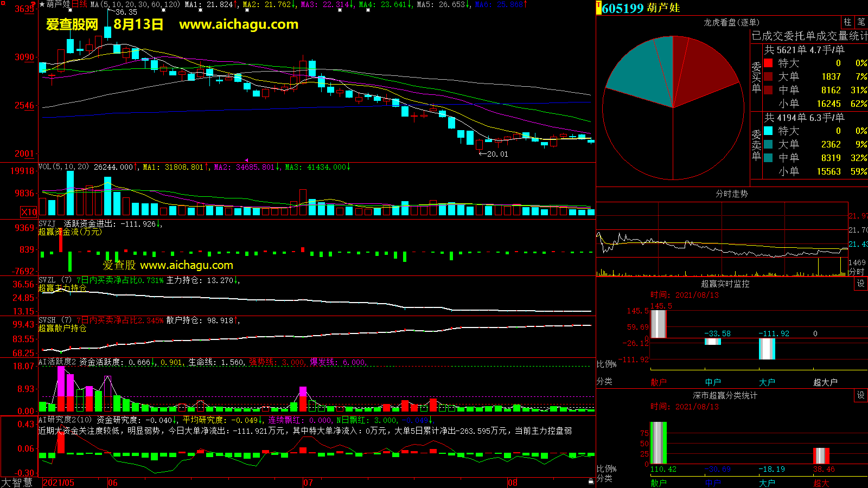
Task: Click the bright red 特大 buy swatch
Action: tap(768, 63)
